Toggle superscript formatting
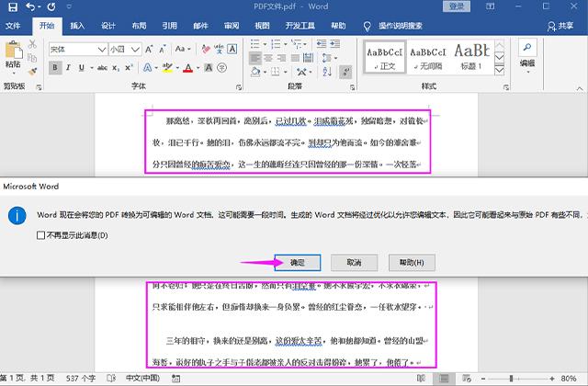 (129, 68)
